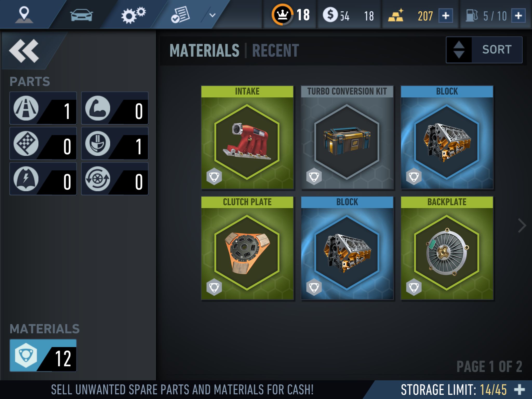
Task: Go to next materials page arrow
Action: point(522,225)
